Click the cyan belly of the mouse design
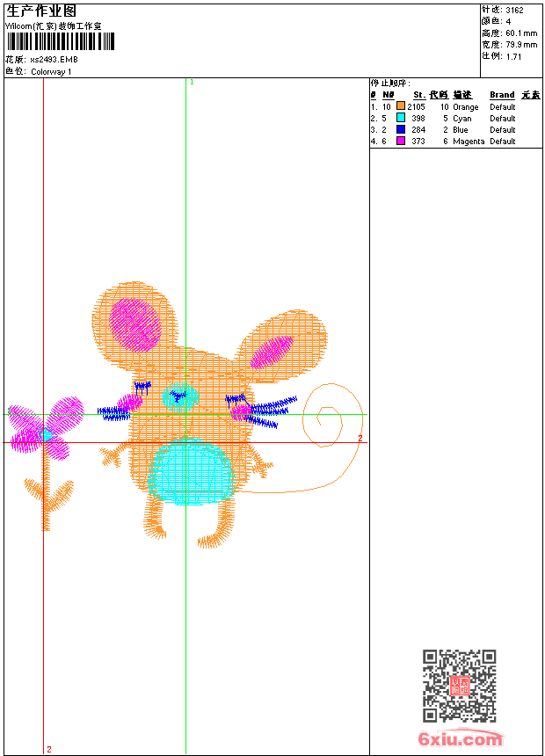 click(192, 473)
